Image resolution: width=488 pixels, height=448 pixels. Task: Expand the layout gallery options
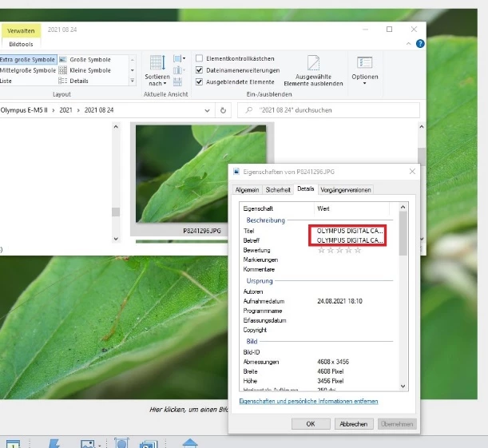pos(133,81)
